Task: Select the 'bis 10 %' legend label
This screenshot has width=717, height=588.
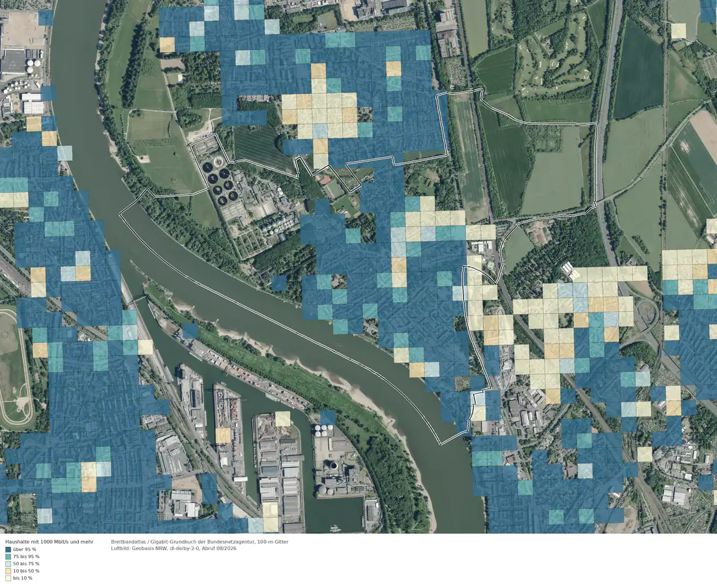Action: (x=23, y=578)
